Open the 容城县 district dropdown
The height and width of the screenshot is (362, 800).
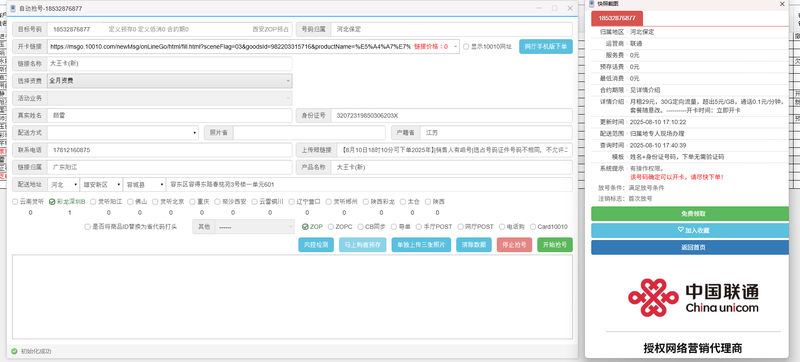pos(144,184)
